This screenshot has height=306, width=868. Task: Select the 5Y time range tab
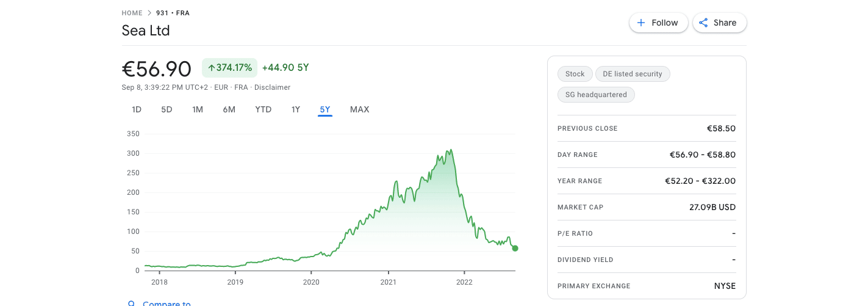pyautogui.click(x=325, y=109)
